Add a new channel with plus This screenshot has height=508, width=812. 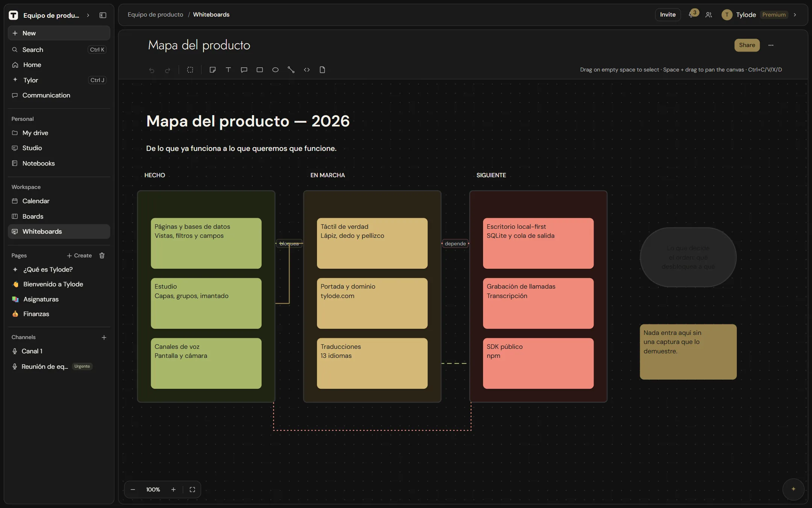pyautogui.click(x=104, y=338)
